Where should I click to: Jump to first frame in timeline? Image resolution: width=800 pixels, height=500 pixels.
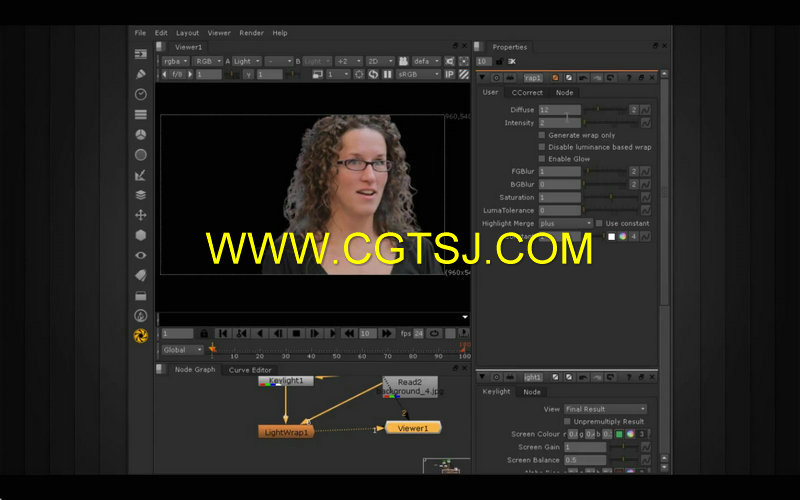click(223, 334)
